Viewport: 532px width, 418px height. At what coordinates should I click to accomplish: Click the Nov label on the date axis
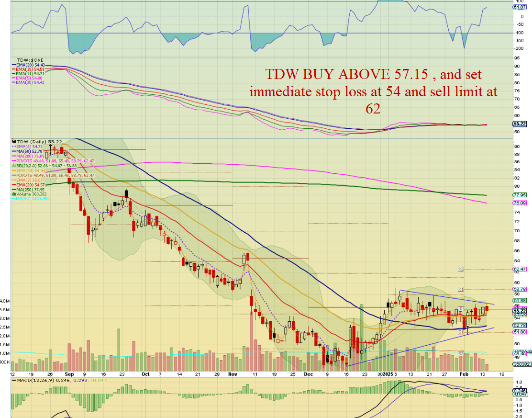(x=233, y=374)
